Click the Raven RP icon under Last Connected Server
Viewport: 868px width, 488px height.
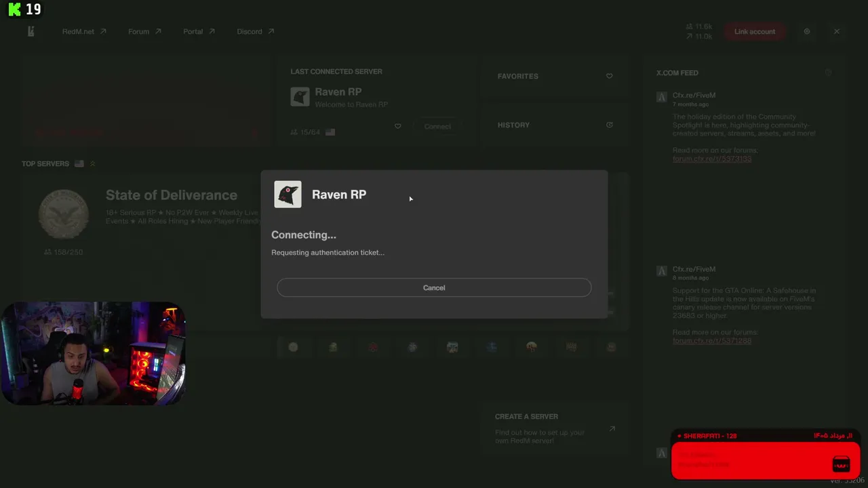tap(300, 97)
